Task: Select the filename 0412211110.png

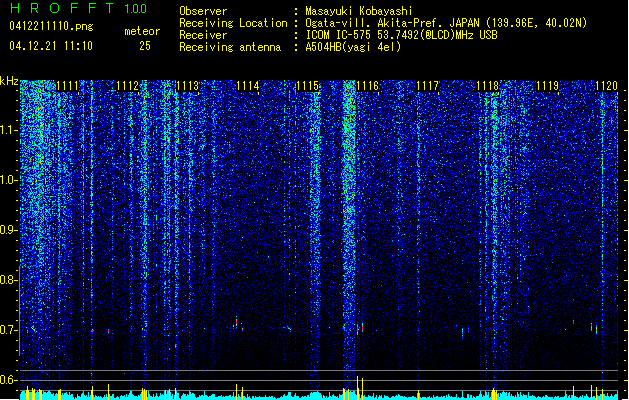Action: [51, 26]
